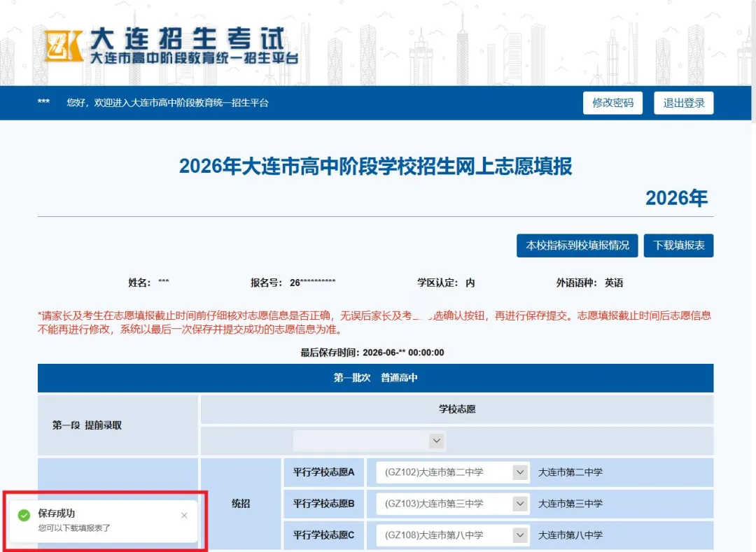Open 本校指标到校填报情况
This screenshot has height=552, width=756.
coord(577,246)
